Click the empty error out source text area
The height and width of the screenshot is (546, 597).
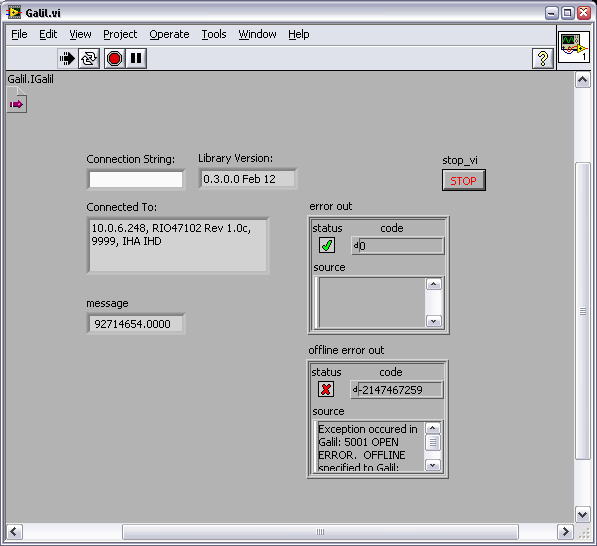tap(372, 303)
